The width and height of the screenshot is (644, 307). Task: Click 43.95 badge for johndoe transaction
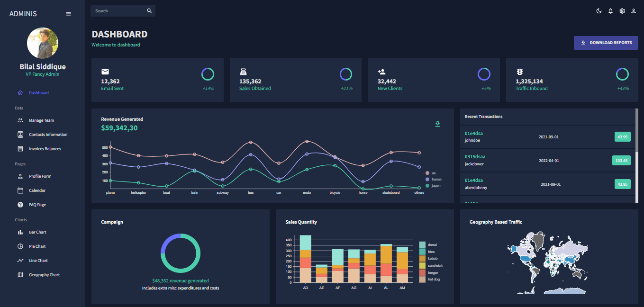[x=622, y=137]
